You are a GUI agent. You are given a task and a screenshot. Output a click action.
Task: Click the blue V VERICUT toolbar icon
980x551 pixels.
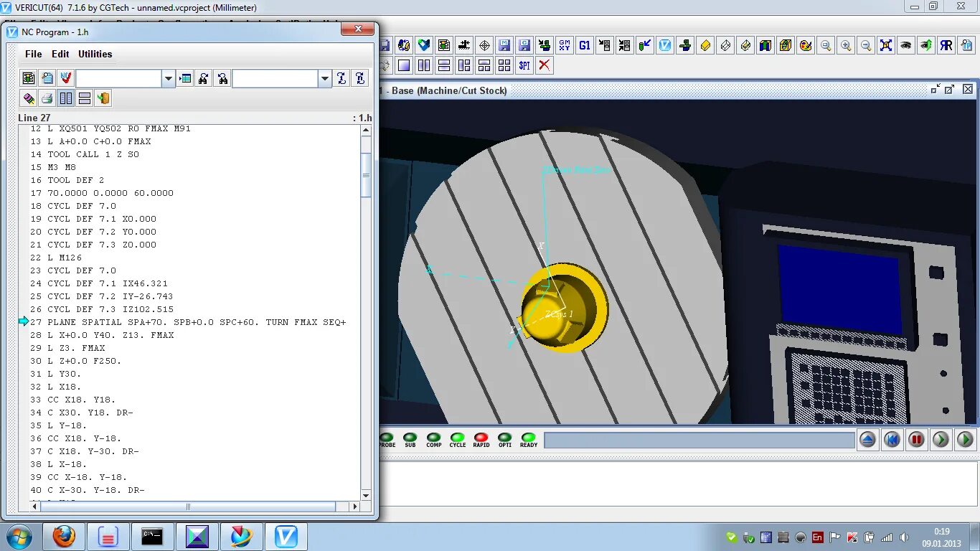point(665,45)
